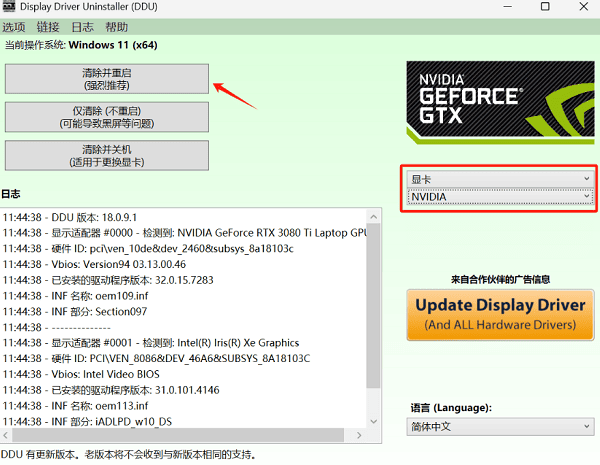Viewport: 600px width, 465px height.
Task: Click 清除并重启 (强烈推荐) button
Action: point(107,79)
